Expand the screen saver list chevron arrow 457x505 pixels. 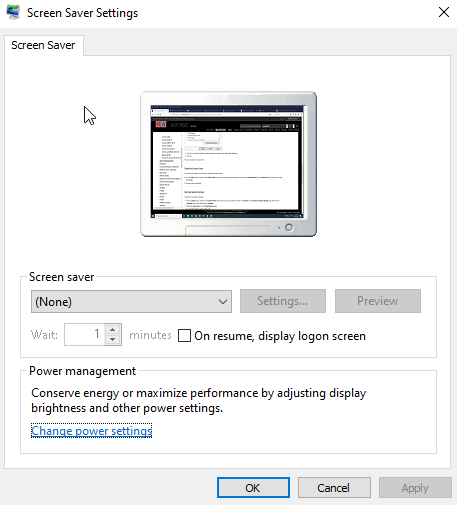click(x=223, y=302)
